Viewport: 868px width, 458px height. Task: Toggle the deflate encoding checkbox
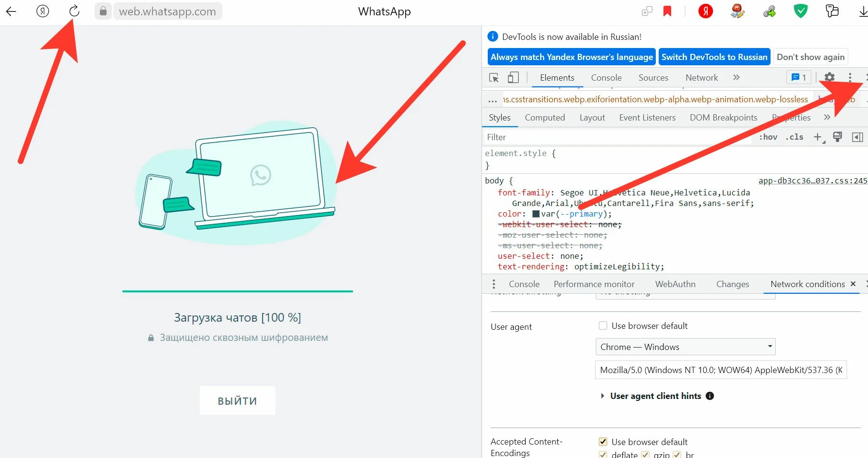603,454
